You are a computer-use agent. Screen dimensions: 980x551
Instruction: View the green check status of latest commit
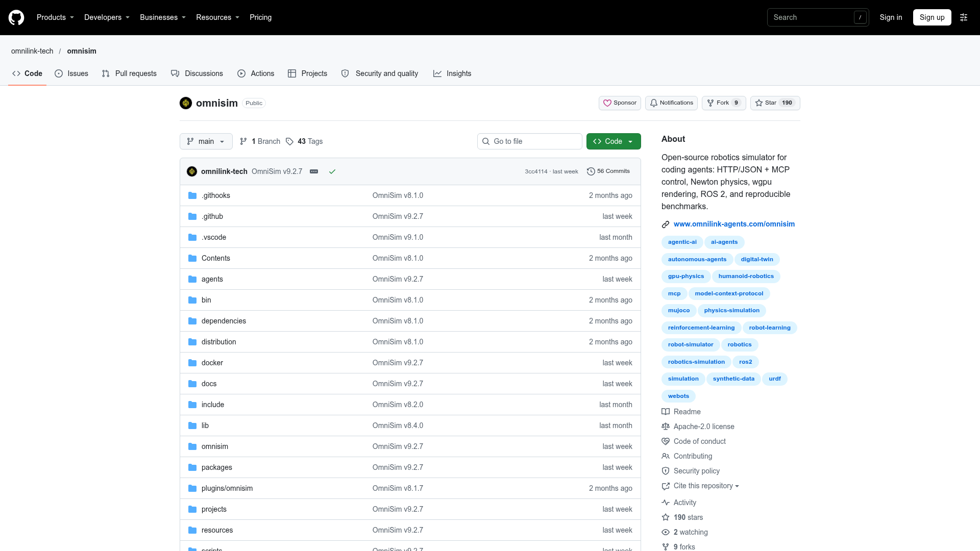[x=332, y=171]
